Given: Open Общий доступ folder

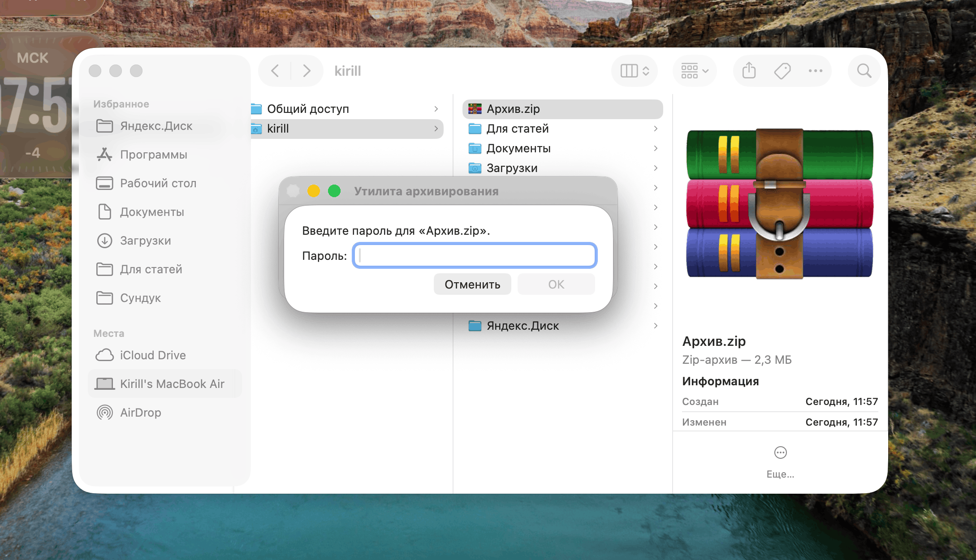Looking at the screenshot, I should pos(308,108).
